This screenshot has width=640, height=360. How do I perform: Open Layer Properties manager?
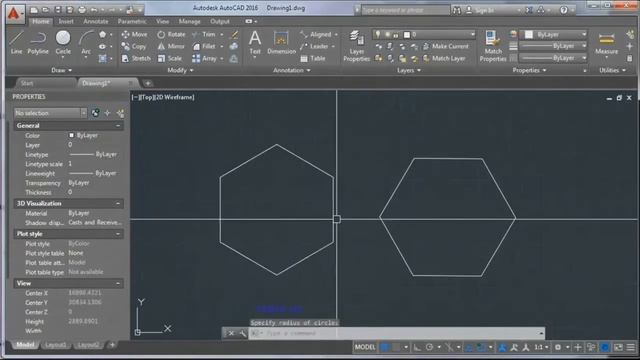356,46
